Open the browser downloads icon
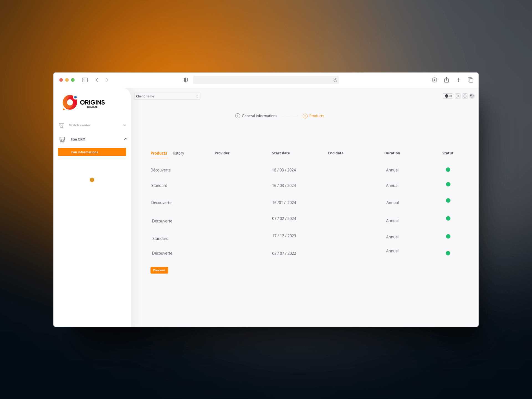 (x=434, y=80)
